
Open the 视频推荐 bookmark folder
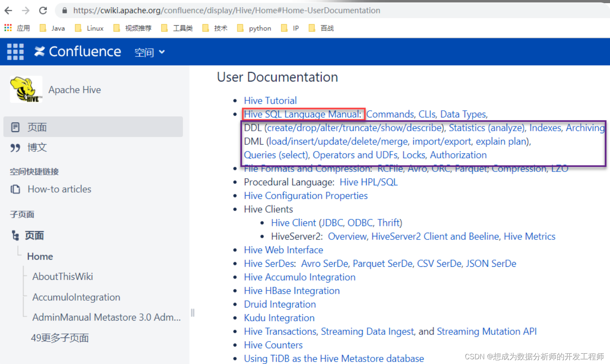(132, 28)
